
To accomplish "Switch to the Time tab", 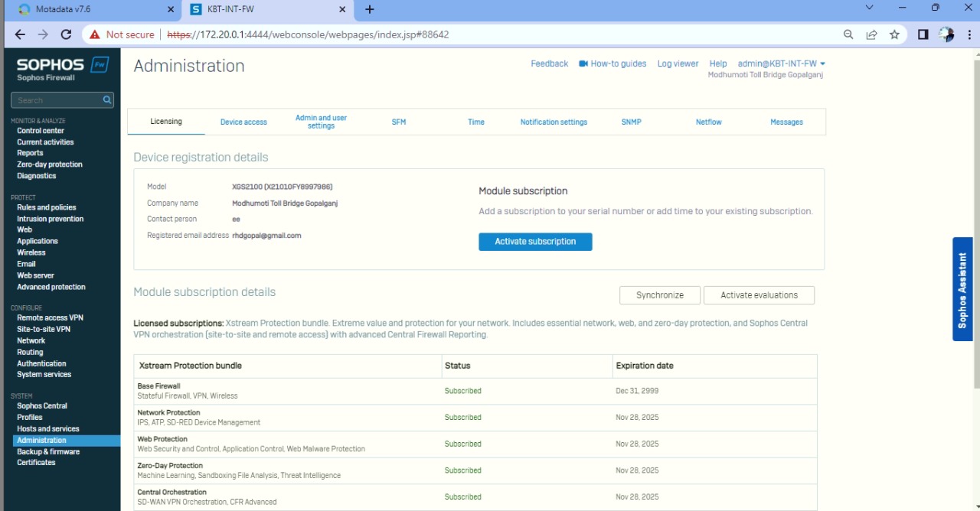I will tap(476, 122).
